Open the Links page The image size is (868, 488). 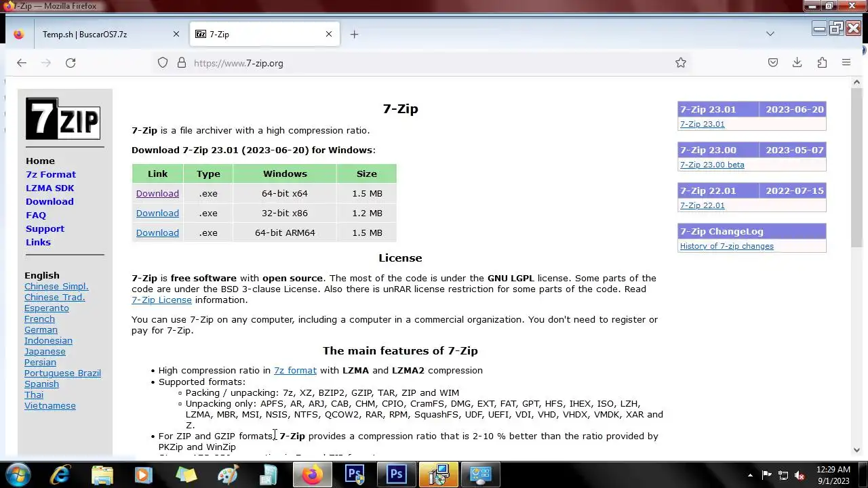(x=38, y=243)
